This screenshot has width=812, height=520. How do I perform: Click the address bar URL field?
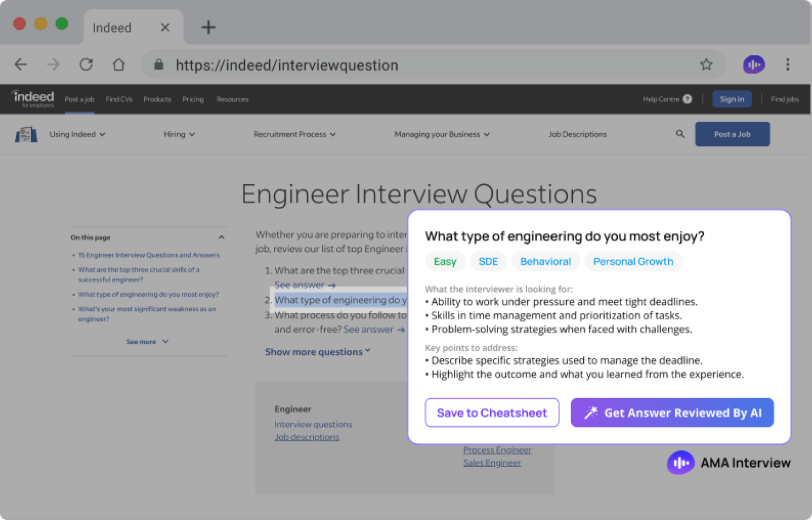(x=433, y=65)
